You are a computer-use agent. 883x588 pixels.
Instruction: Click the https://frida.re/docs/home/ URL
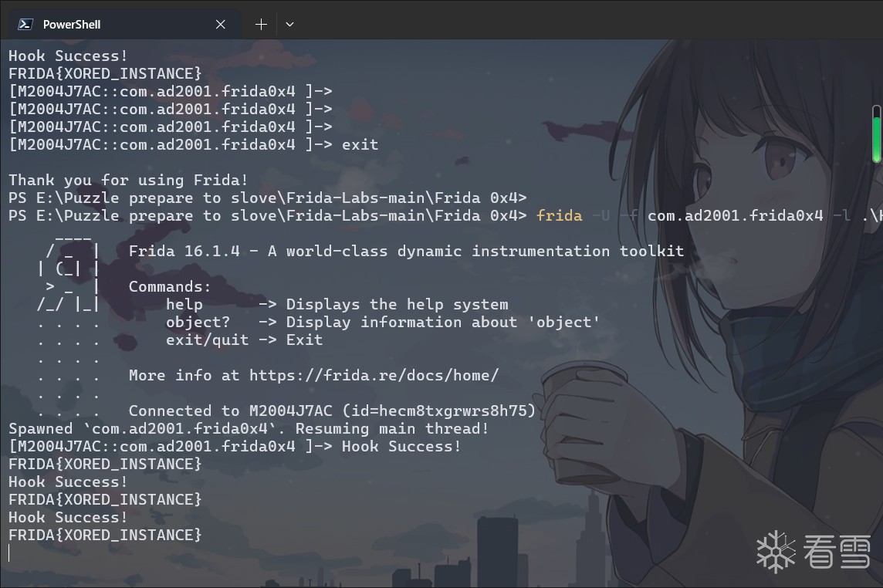pyautogui.click(x=374, y=375)
